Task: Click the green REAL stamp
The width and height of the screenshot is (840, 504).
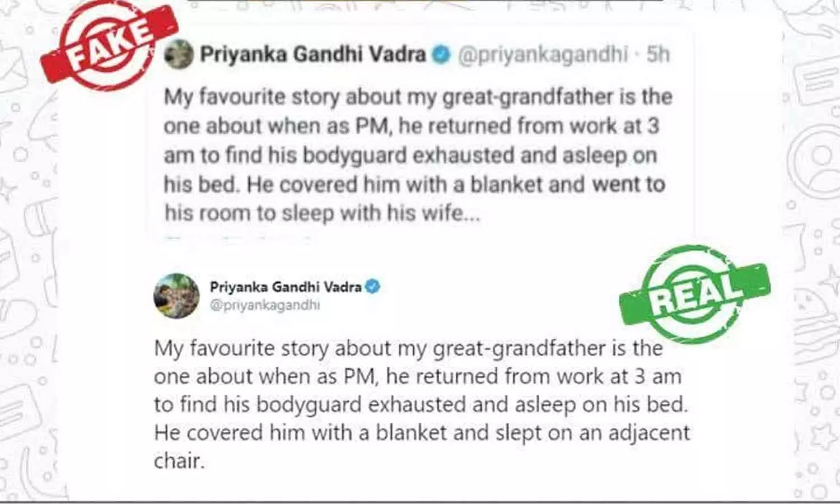Action: [x=694, y=294]
